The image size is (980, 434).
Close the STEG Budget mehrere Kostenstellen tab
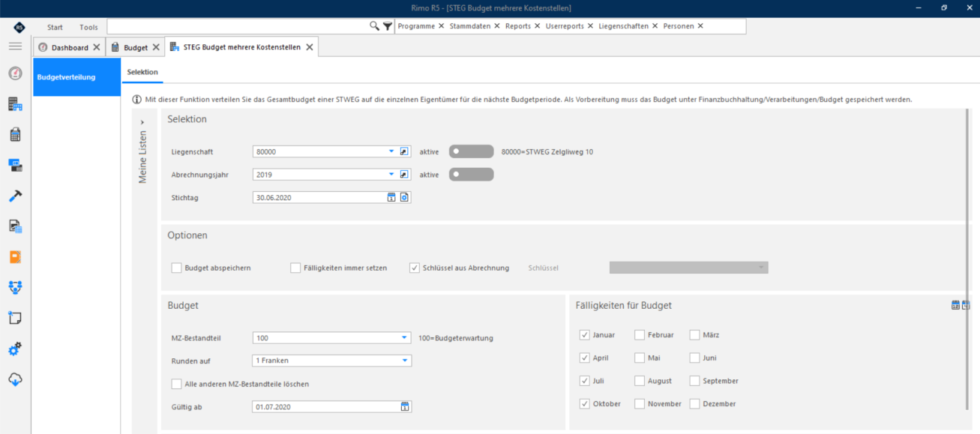click(309, 46)
